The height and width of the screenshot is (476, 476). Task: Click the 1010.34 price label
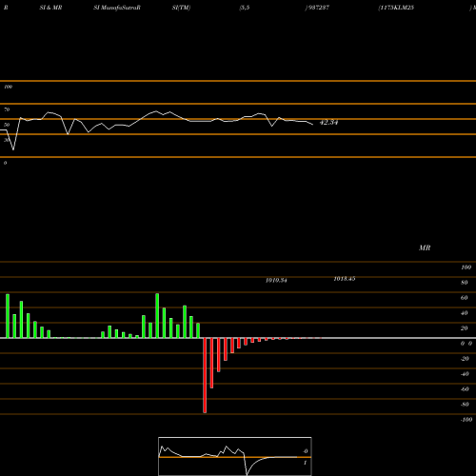click(x=276, y=280)
